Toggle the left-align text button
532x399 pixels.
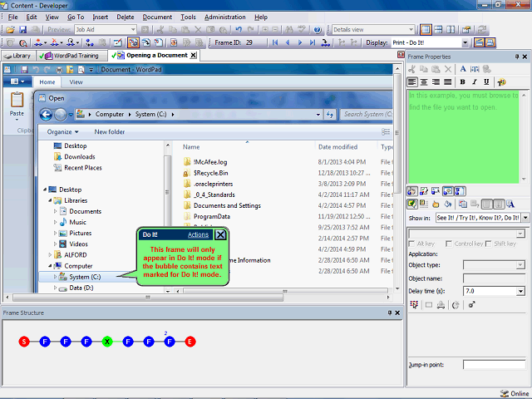click(412, 81)
